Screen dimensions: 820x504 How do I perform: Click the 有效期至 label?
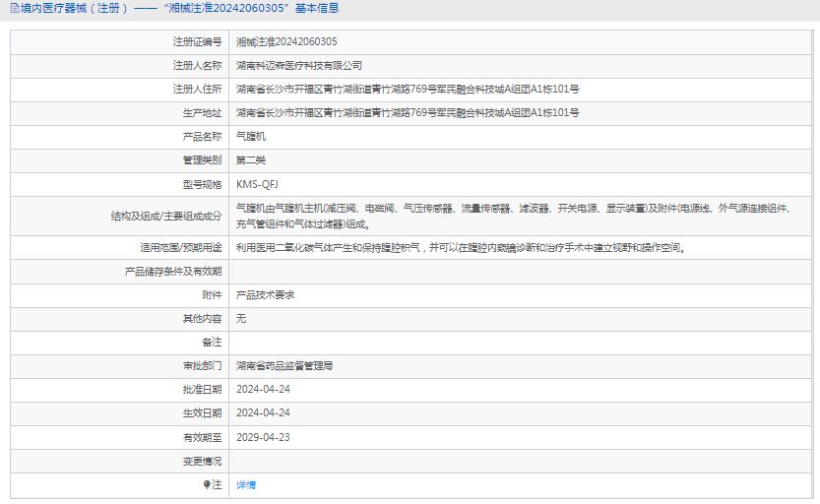click(203, 437)
